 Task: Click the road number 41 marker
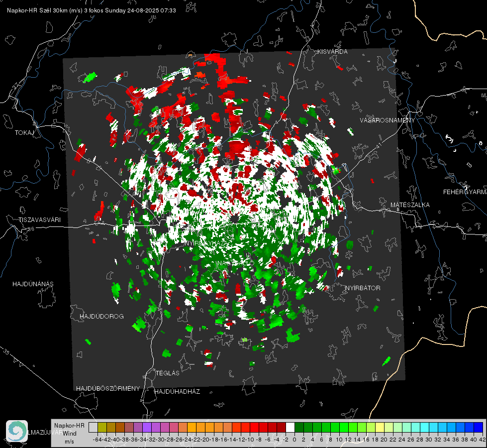coord(379,145)
